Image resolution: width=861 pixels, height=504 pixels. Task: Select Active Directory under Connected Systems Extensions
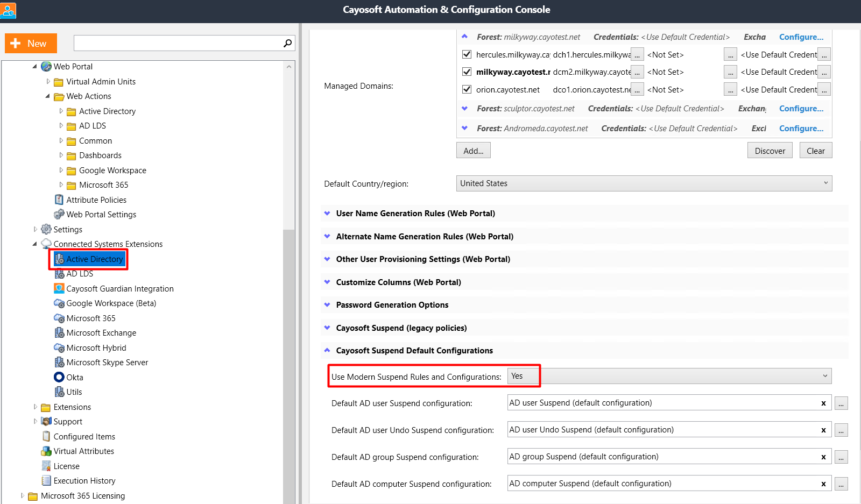pos(94,259)
